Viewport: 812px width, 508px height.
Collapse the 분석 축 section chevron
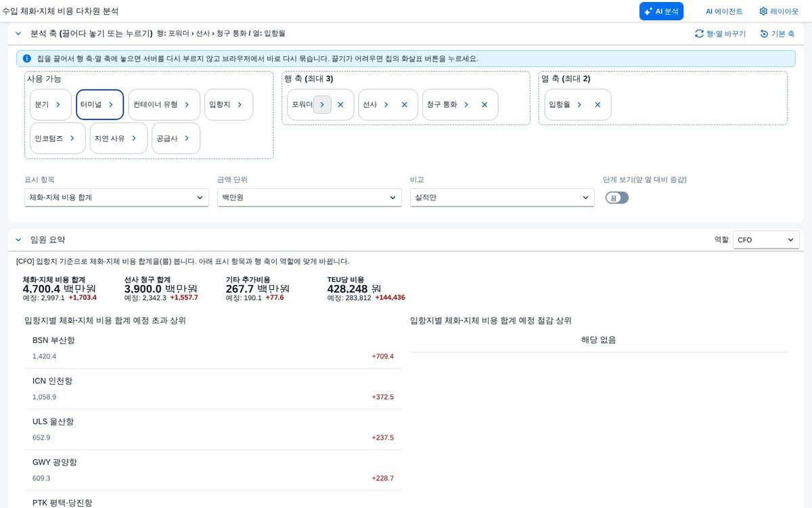(18, 33)
